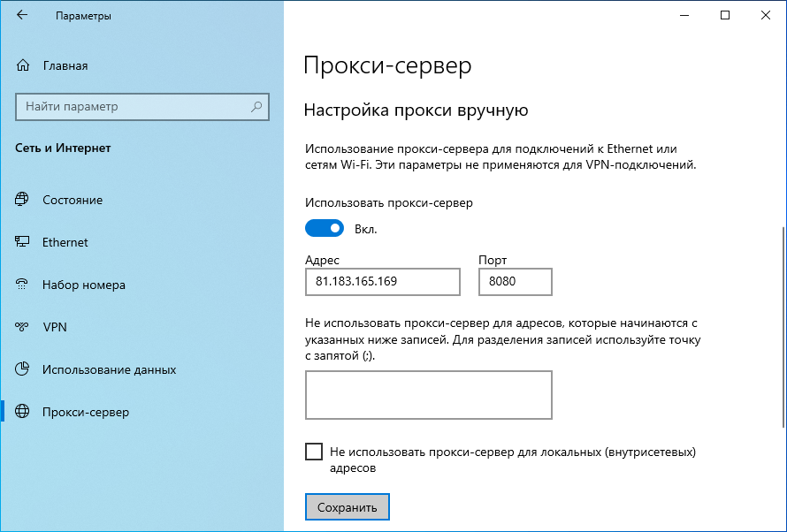Image resolution: width=787 pixels, height=532 pixels.
Task: Click the proxy exceptions text box
Action: coord(429,395)
